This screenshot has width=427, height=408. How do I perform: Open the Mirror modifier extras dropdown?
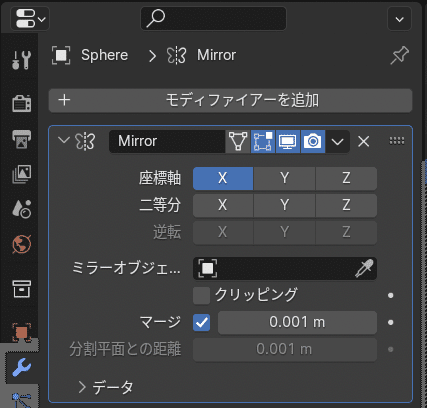pos(337,141)
